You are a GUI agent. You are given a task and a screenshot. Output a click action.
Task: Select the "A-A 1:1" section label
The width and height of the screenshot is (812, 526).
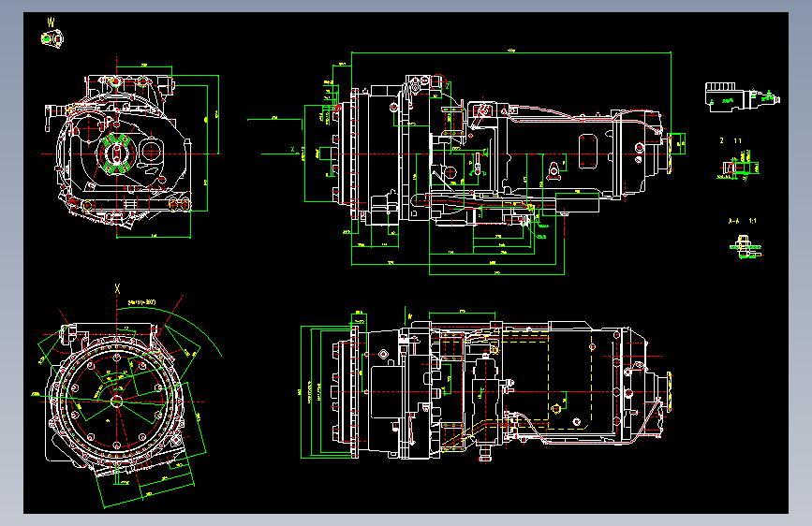pyautogui.click(x=742, y=221)
